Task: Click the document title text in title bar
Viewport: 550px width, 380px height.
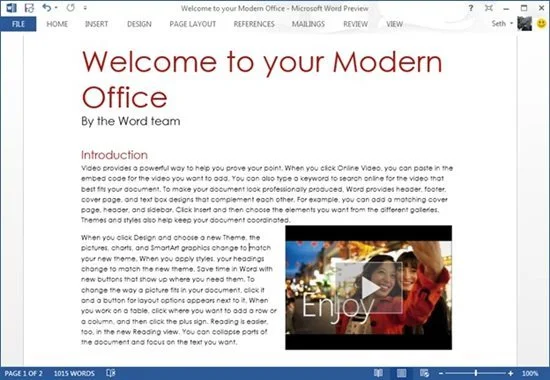Action: pos(275,8)
